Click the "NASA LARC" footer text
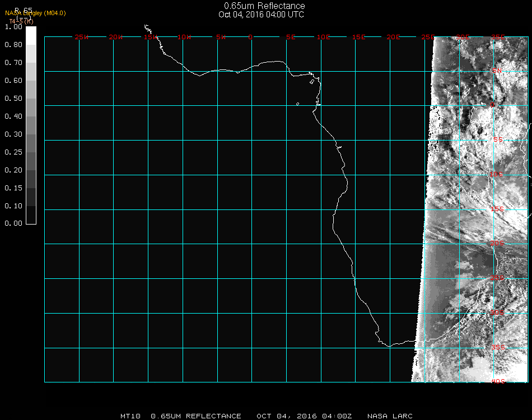The height and width of the screenshot is (420, 532). click(x=390, y=416)
